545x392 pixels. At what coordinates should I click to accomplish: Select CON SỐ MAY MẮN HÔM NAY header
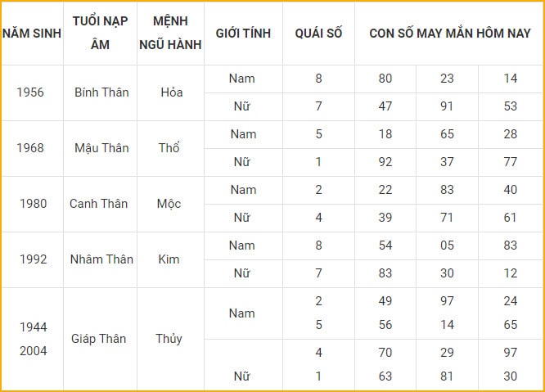pos(450,34)
